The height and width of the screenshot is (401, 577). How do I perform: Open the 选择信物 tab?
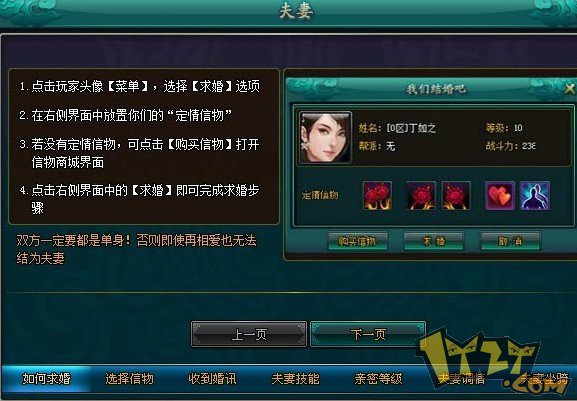(130, 379)
